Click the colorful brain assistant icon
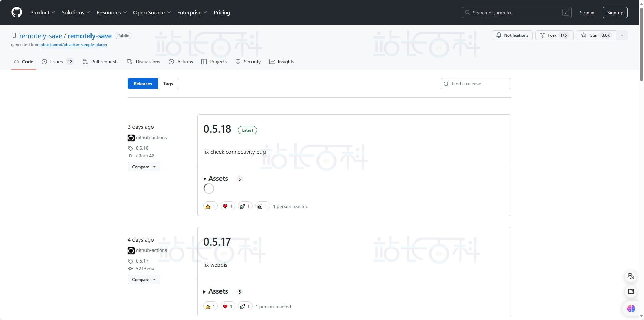Screen dimensions: 644x320 pos(631,309)
